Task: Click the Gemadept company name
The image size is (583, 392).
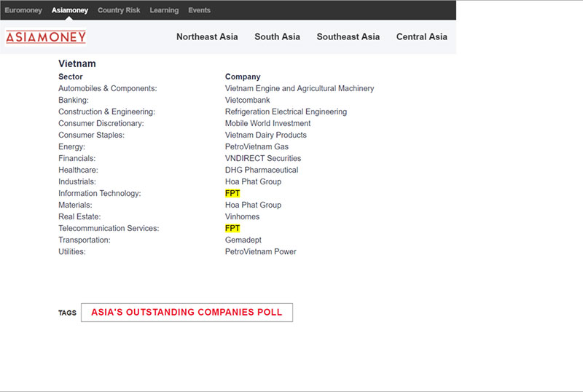Action: 243,240
